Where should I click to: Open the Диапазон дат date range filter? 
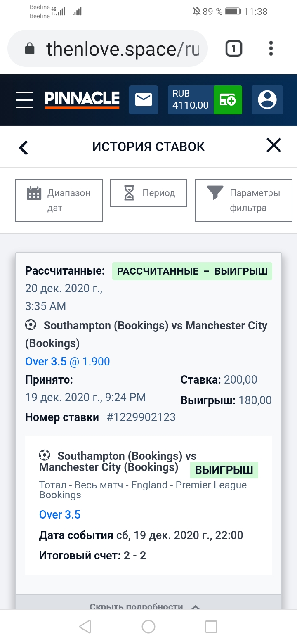(59, 201)
